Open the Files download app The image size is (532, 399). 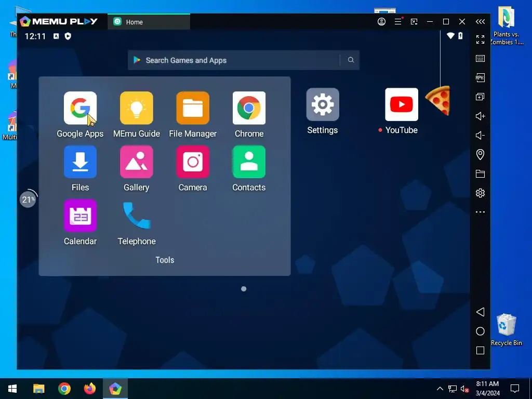tap(80, 162)
